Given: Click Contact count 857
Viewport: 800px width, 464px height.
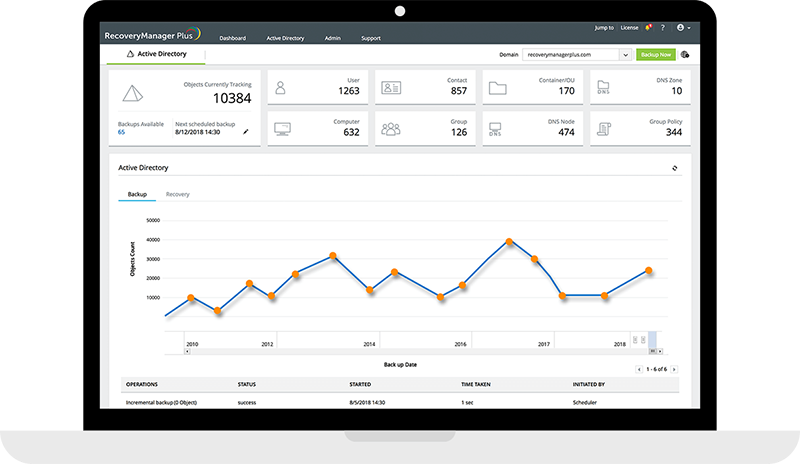Looking at the screenshot, I should [x=459, y=90].
